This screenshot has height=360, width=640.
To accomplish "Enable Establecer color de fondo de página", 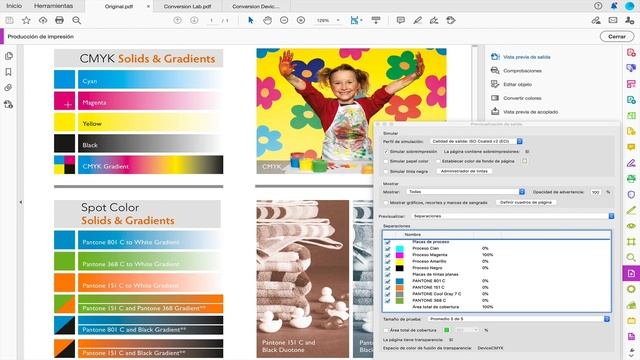I will (438, 161).
